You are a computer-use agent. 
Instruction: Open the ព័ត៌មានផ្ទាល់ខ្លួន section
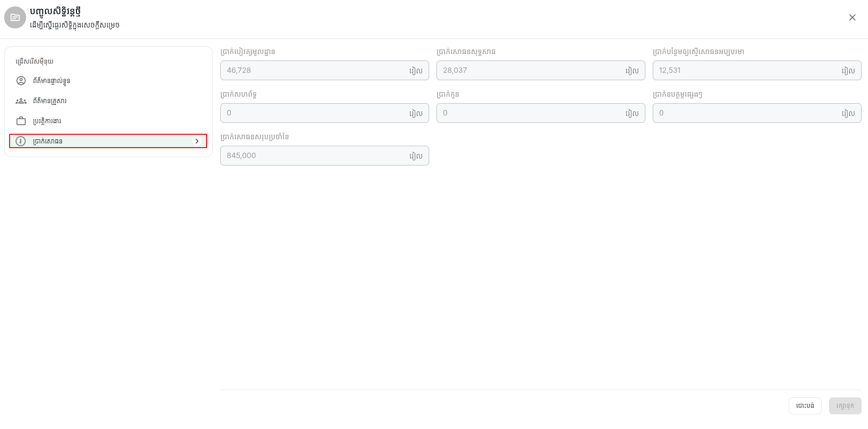coord(108,81)
